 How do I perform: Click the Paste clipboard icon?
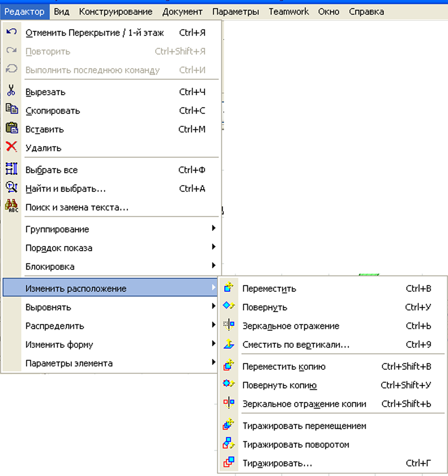[12, 128]
